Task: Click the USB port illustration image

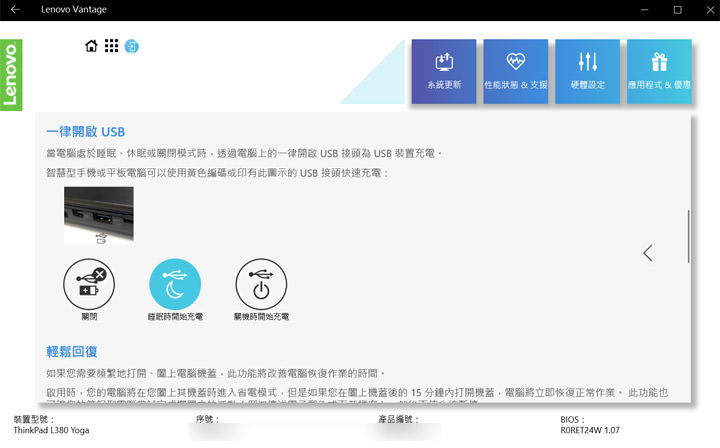Action: point(98,214)
